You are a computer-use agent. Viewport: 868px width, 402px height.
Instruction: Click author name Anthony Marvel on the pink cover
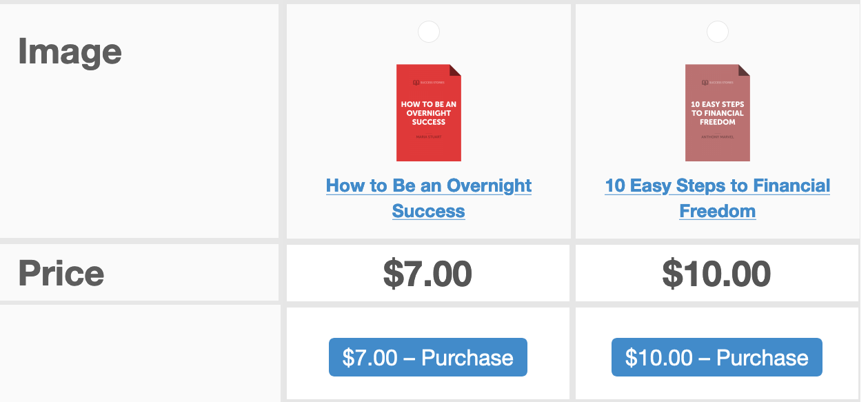pos(718,137)
